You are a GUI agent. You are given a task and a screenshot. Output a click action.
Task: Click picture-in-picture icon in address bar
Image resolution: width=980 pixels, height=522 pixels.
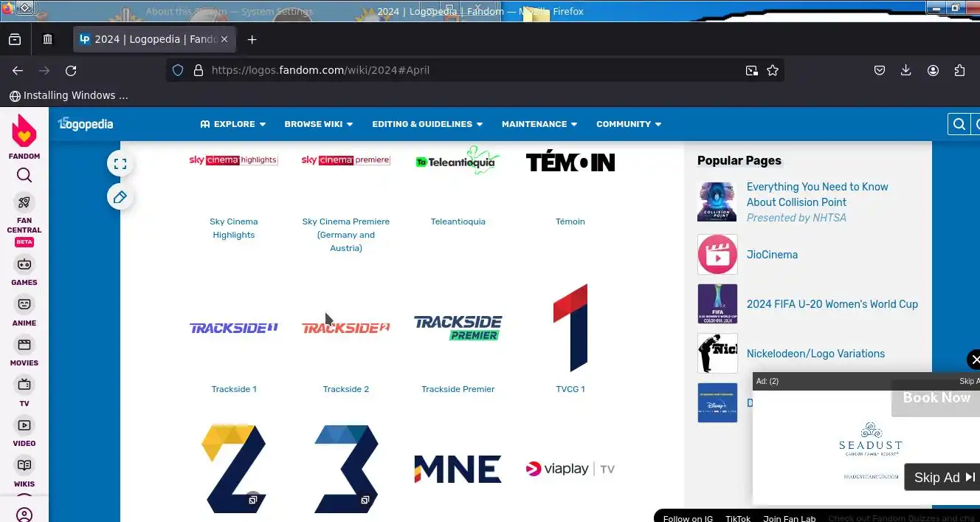pos(751,70)
